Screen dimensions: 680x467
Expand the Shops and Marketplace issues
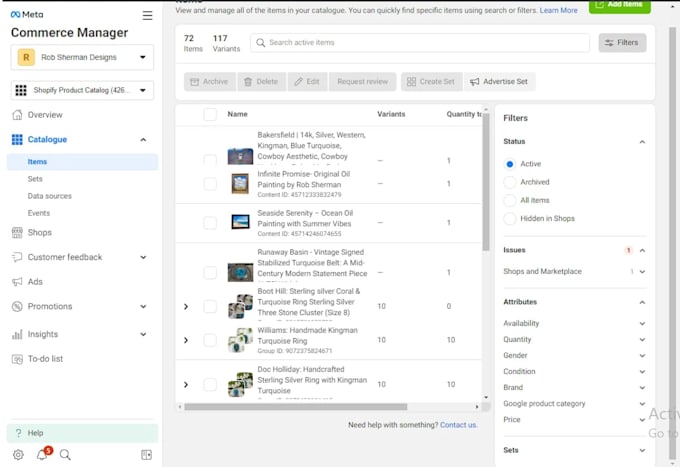click(642, 272)
